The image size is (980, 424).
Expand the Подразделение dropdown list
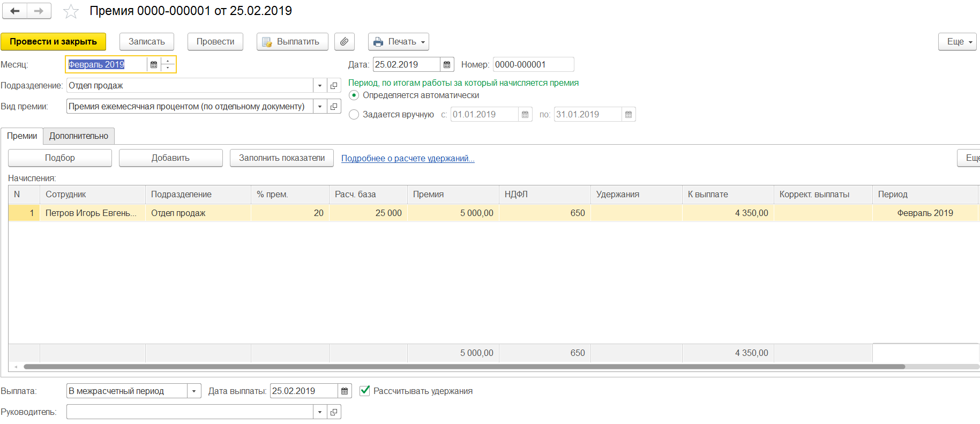point(320,86)
